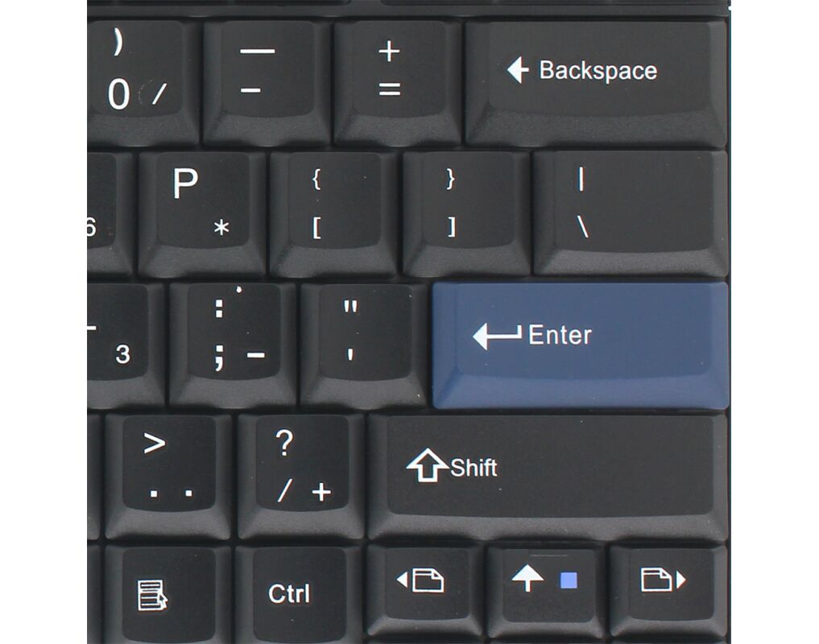This screenshot has width=819, height=644.
Task: Click the period greater-than key
Action: (x=168, y=477)
